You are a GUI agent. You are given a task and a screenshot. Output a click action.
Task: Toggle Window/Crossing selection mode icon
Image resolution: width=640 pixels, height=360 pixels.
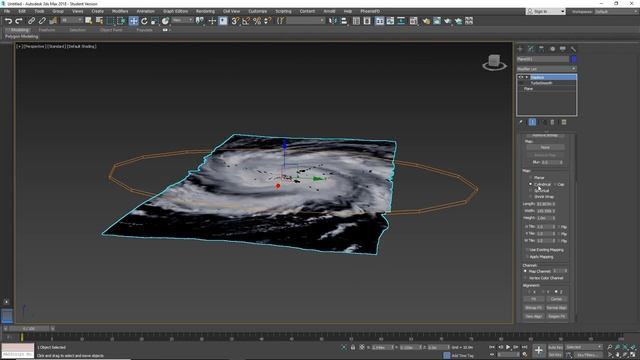(x=122, y=21)
